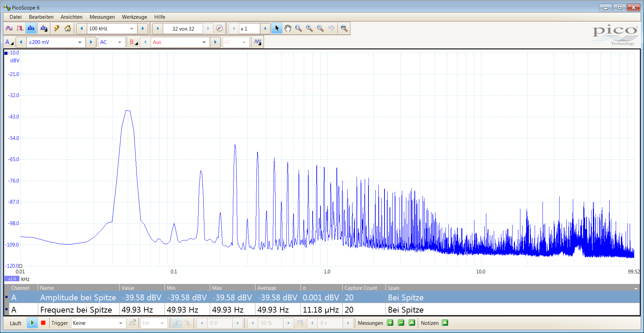This screenshot has height=333, width=644.
Task: Open Werkzeuge menu
Action: click(135, 17)
